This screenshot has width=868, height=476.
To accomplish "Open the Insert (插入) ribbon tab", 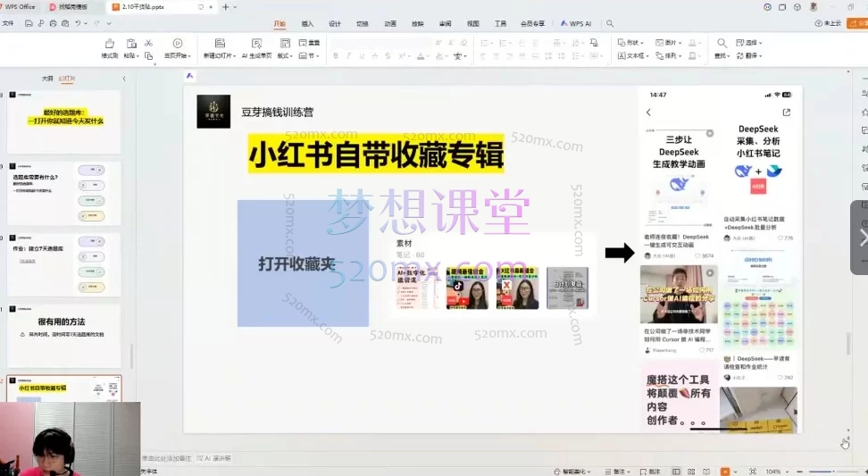I will (x=307, y=24).
